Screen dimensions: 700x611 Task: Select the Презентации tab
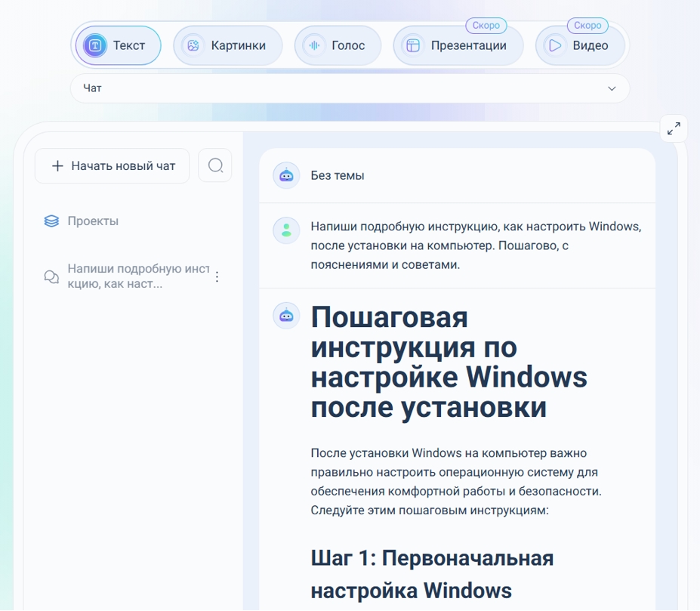[458, 45]
